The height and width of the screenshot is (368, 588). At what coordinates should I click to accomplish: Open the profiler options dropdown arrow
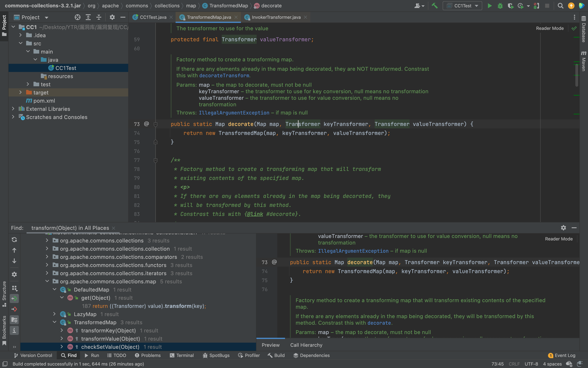(528, 6)
